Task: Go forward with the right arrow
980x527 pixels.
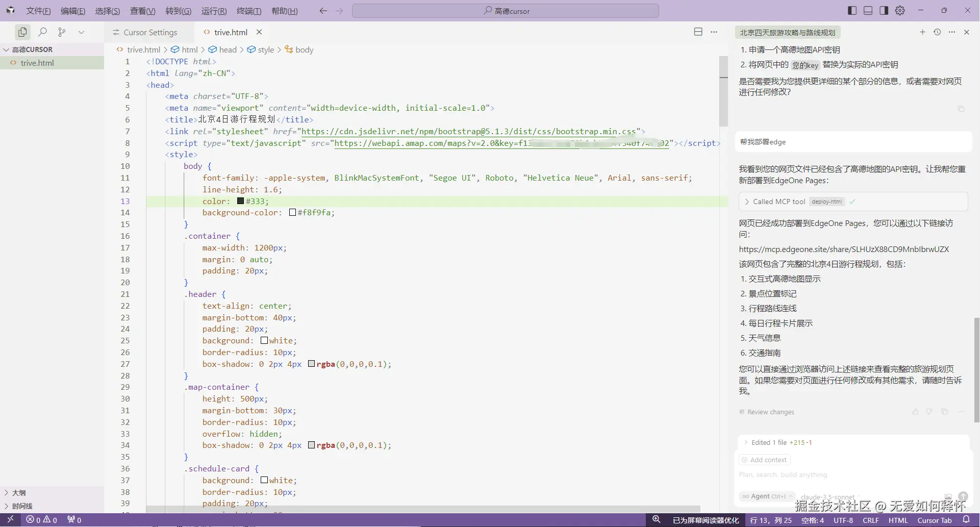Action: click(x=339, y=11)
